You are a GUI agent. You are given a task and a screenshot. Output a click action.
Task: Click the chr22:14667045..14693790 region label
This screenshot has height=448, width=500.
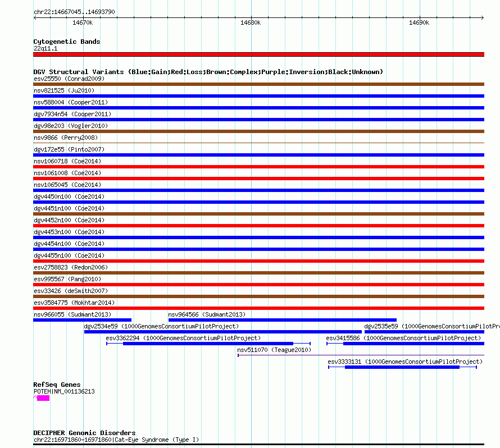[x=74, y=12]
